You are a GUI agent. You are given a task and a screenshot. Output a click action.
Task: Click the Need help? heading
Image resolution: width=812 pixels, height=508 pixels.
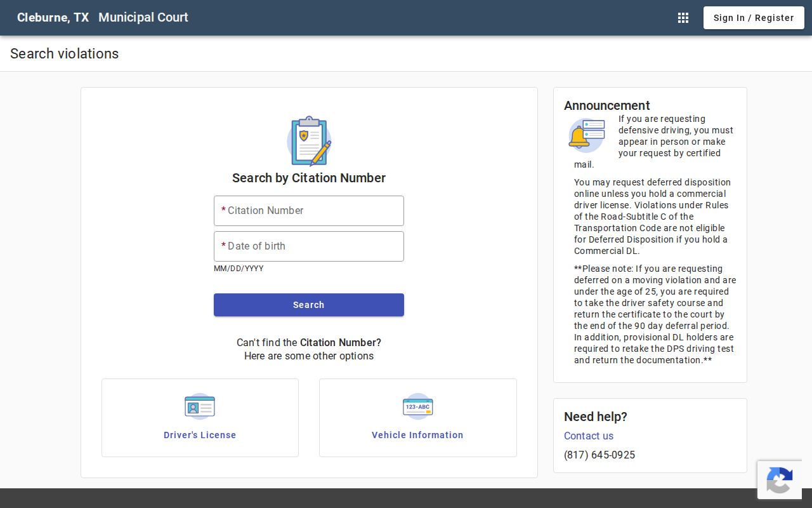pyautogui.click(x=596, y=417)
